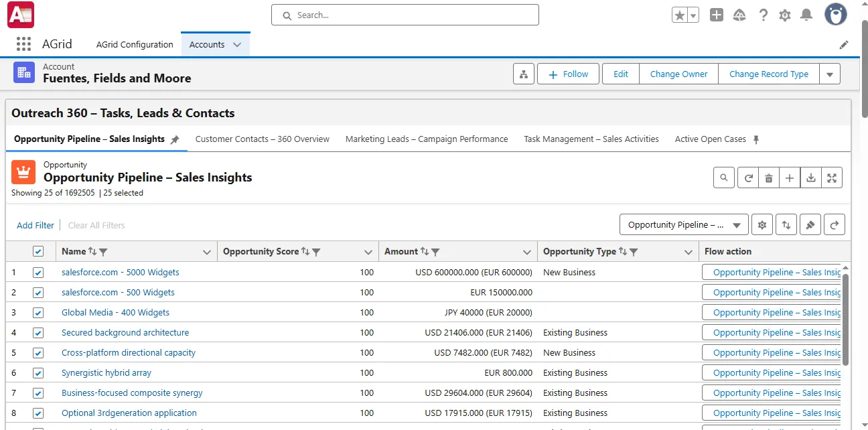This screenshot has height=430, width=868.
Task: Click the share arrow icon in grid toolbar
Action: click(x=835, y=225)
